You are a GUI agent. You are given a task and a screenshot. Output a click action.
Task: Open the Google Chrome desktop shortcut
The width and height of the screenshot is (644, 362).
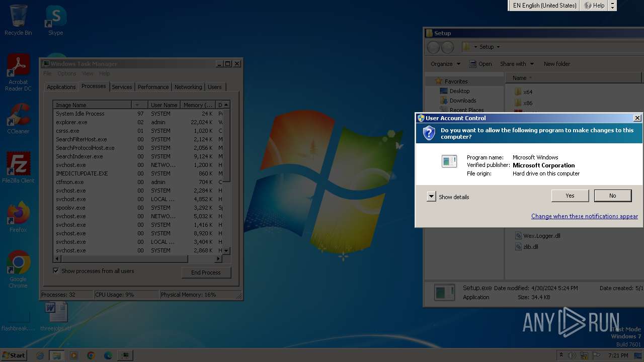[x=18, y=269]
